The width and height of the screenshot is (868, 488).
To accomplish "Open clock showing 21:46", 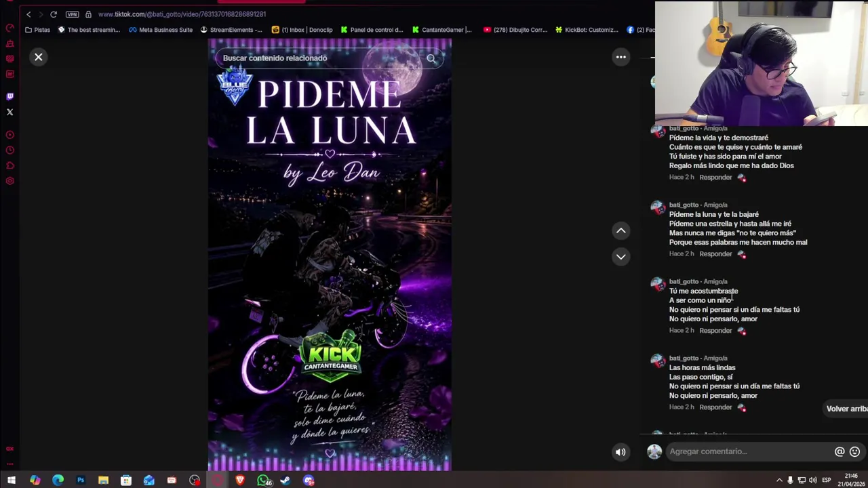I will [x=851, y=481].
